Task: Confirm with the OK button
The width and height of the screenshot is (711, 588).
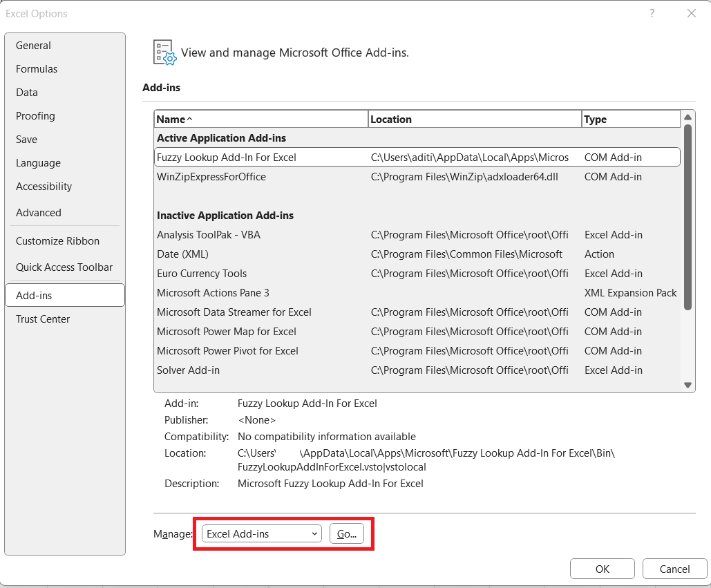Action: coord(603,569)
